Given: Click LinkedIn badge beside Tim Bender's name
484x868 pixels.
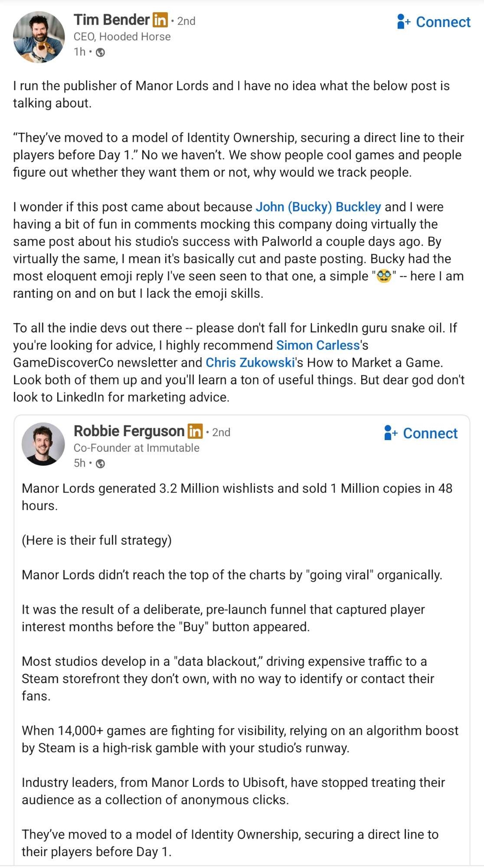Looking at the screenshot, I should point(160,20).
